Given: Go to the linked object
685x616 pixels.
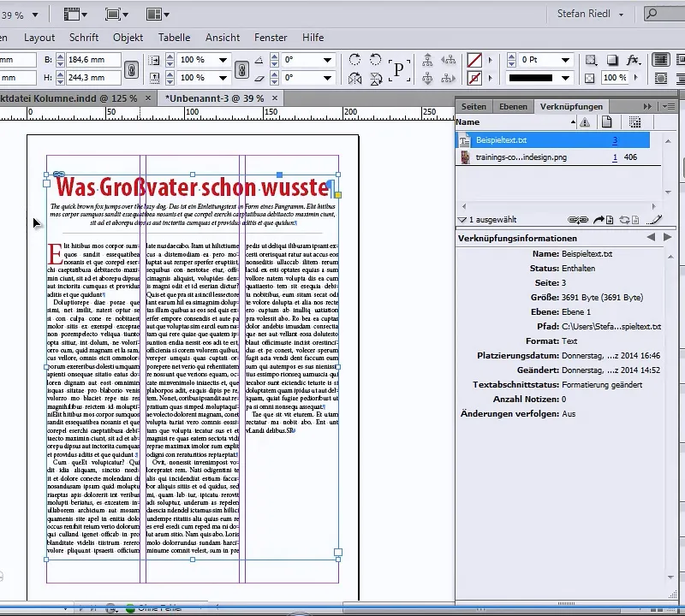Looking at the screenshot, I should click(604, 220).
